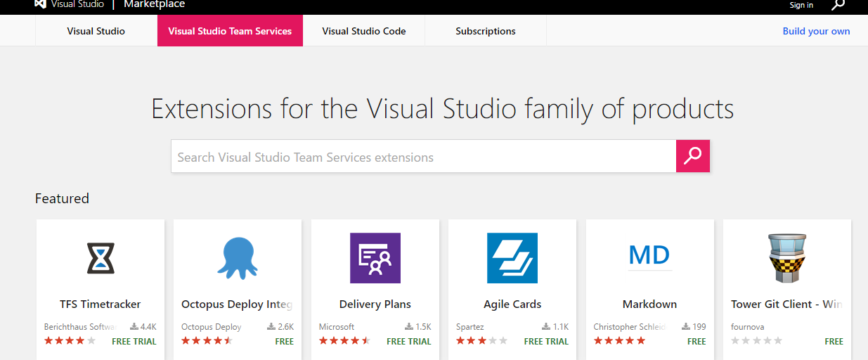Click the Visual Studio logo icon
Screen dimensions: 868x360
point(40,4)
